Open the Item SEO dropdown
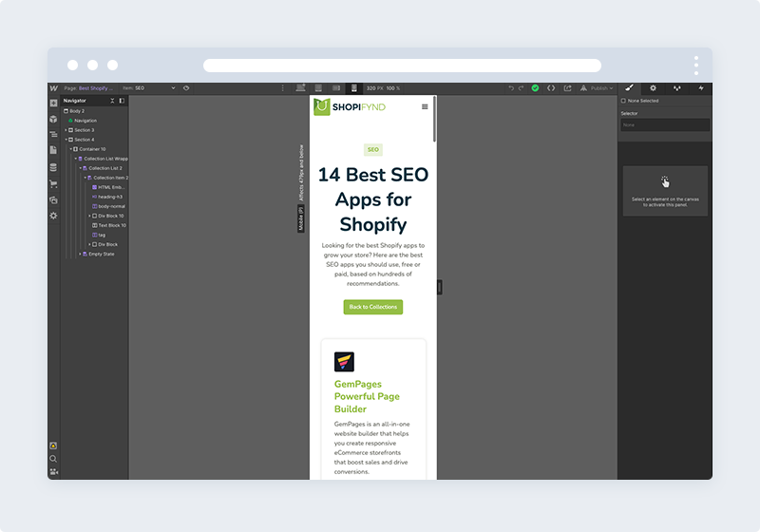This screenshot has height=532, width=760. pyautogui.click(x=149, y=88)
